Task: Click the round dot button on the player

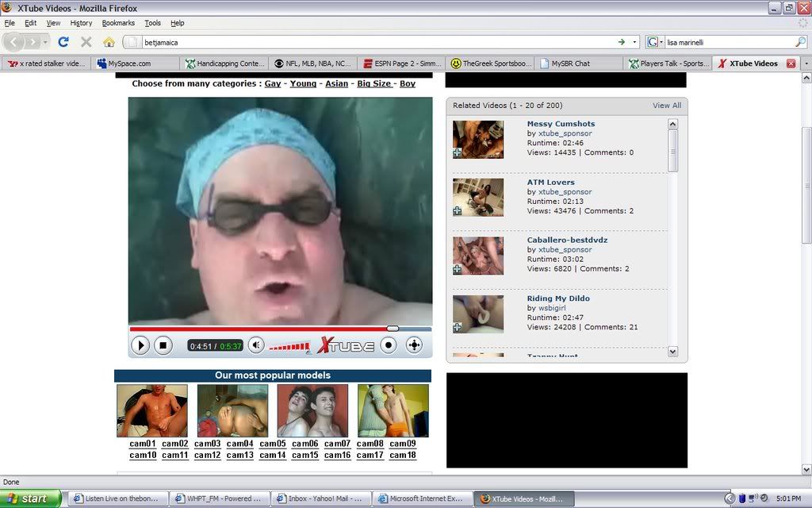Action: [x=389, y=345]
